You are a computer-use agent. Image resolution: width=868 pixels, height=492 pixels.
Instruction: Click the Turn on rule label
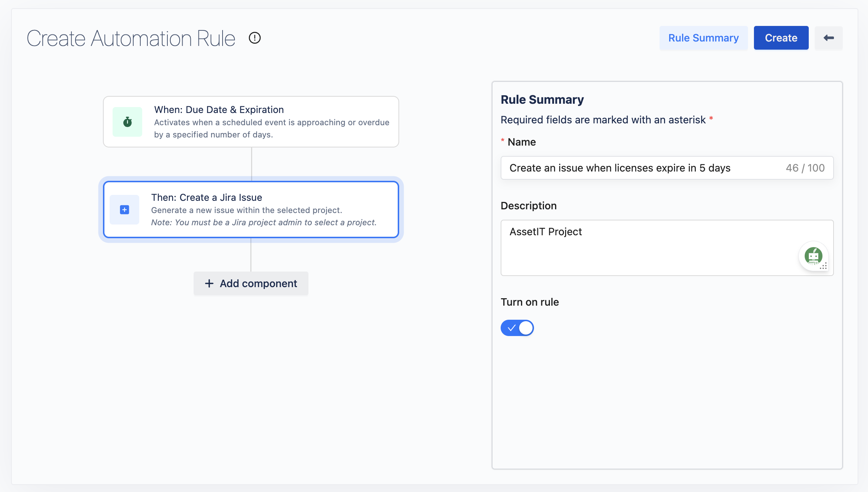[530, 302]
